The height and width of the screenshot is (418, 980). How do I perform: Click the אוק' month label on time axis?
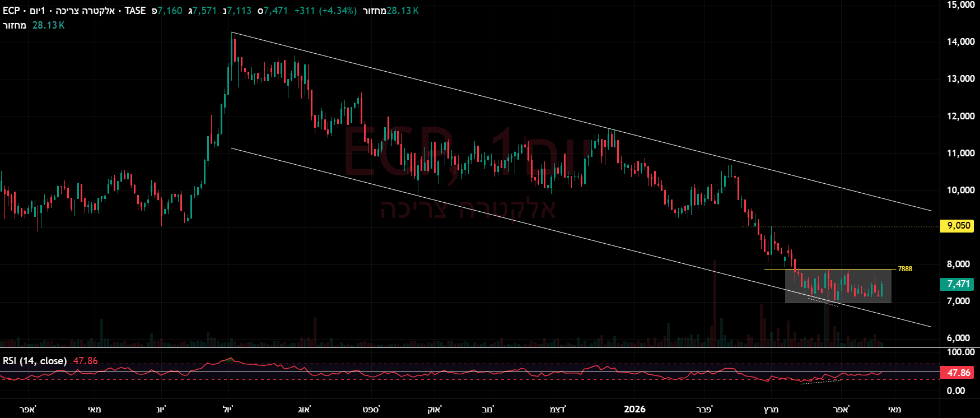[x=434, y=410]
